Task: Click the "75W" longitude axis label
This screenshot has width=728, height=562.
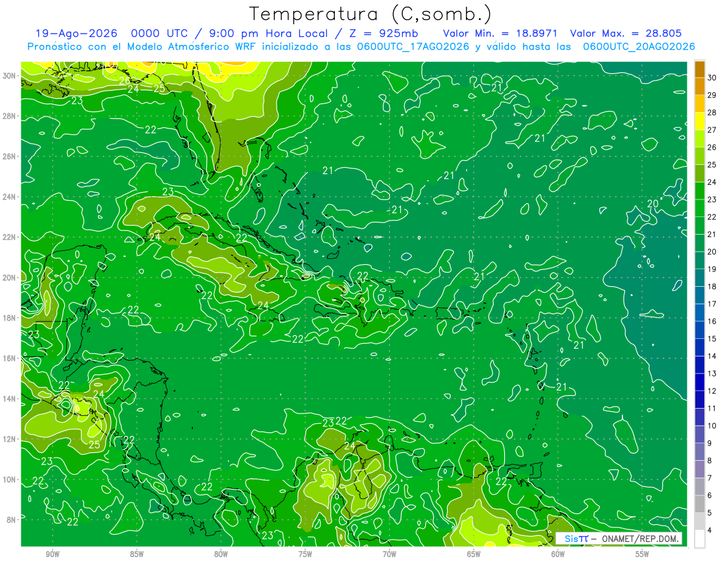Action: (305, 554)
